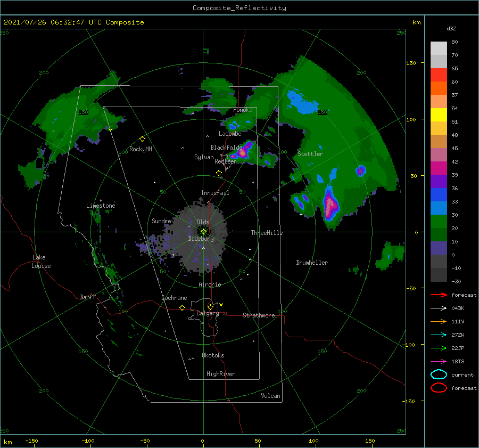Click the red 60-65 dBZ swatch

click(x=439, y=75)
